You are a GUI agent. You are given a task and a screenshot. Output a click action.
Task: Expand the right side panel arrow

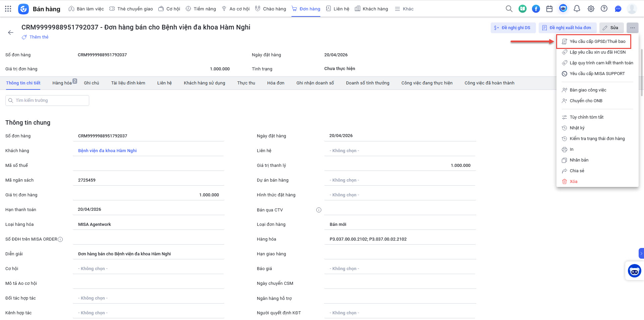[641, 253]
